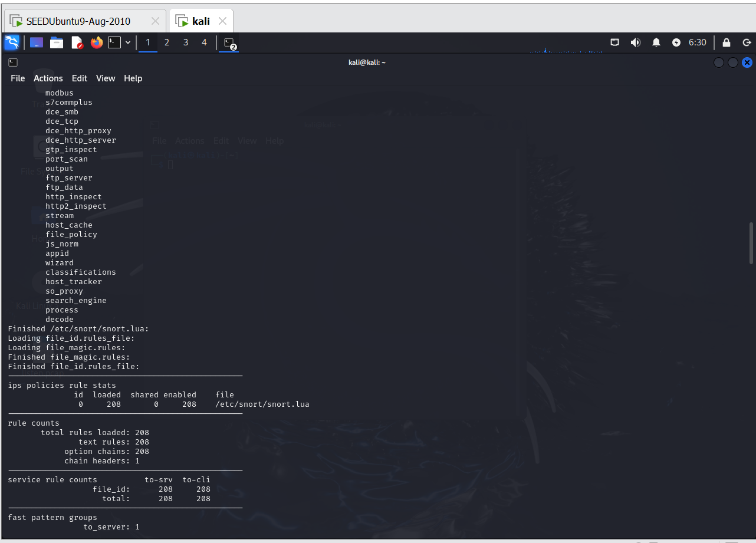Click the CPU graph monitor in panel
Image resolution: width=756 pixels, height=543 pixels.
tap(566, 43)
